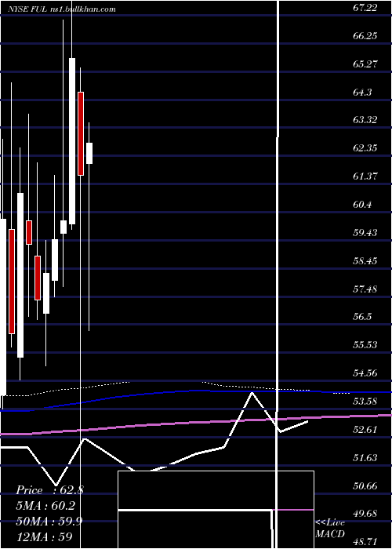
Task: Click the '<<Live MACD' label
Action: tap(330, 528)
